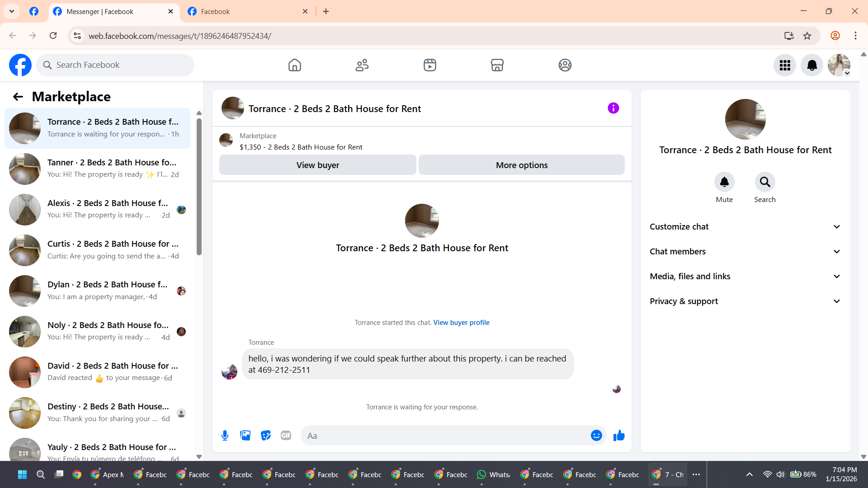The width and height of the screenshot is (868, 488).
Task: Open the sticker picker icon
Action: coord(266,436)
